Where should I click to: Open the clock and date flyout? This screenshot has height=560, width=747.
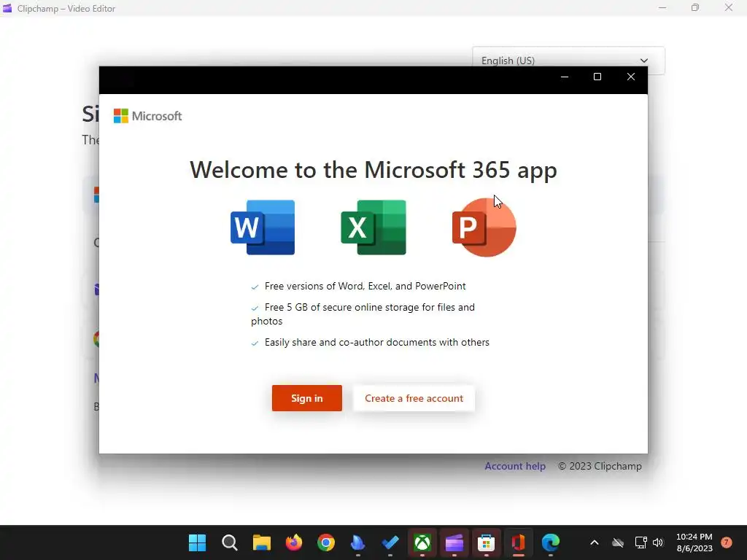pyautogui.click(x=694, y=542)
